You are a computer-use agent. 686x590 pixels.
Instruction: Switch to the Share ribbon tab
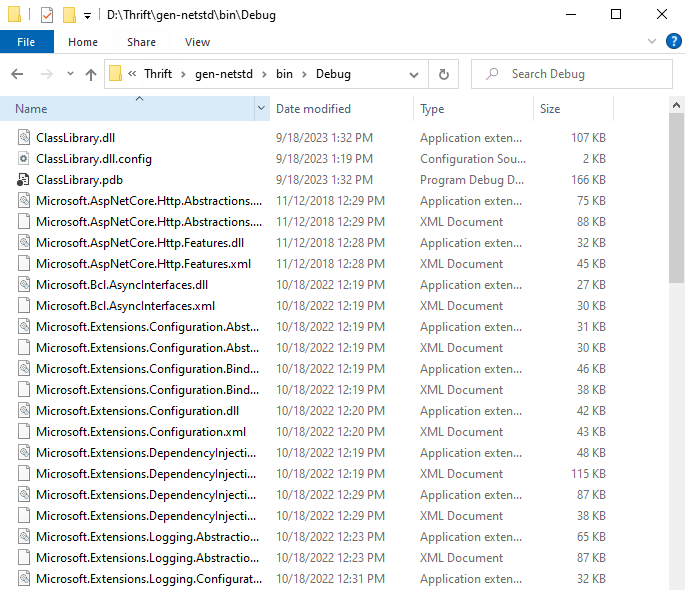tap(141, 42)
